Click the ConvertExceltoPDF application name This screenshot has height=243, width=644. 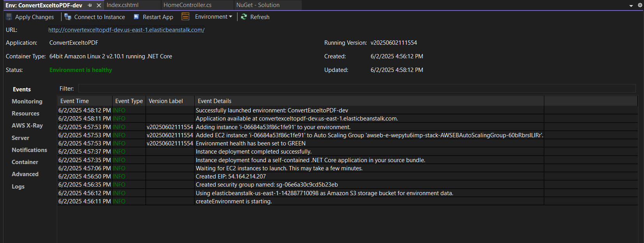point(74,43)
